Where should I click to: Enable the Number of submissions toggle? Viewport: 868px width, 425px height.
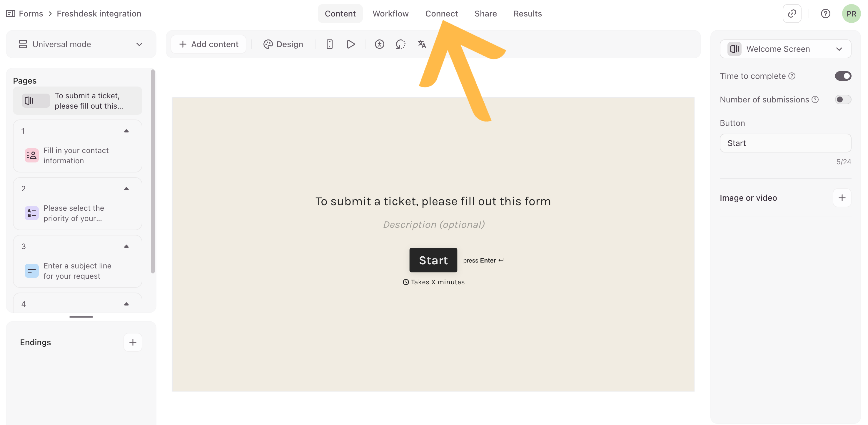[x=843, y=99]
